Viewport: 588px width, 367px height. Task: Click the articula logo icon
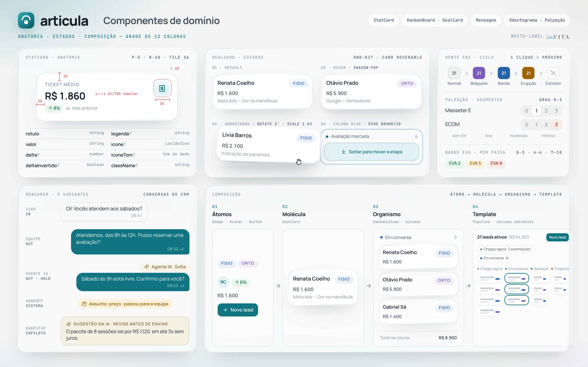click(x=26, y=20)
